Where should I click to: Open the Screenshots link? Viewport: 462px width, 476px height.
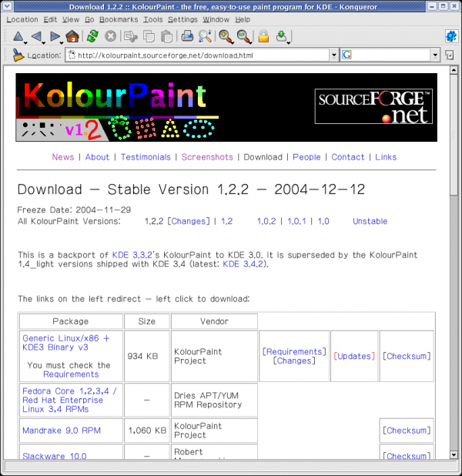207,157
